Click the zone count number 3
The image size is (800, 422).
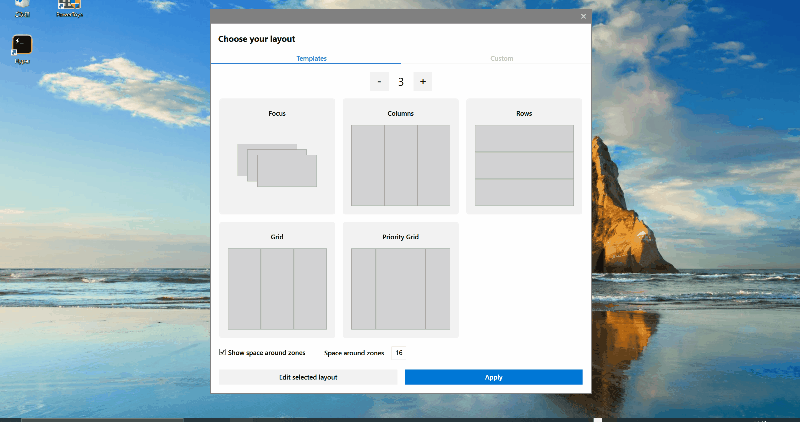(x=401, y=82)
